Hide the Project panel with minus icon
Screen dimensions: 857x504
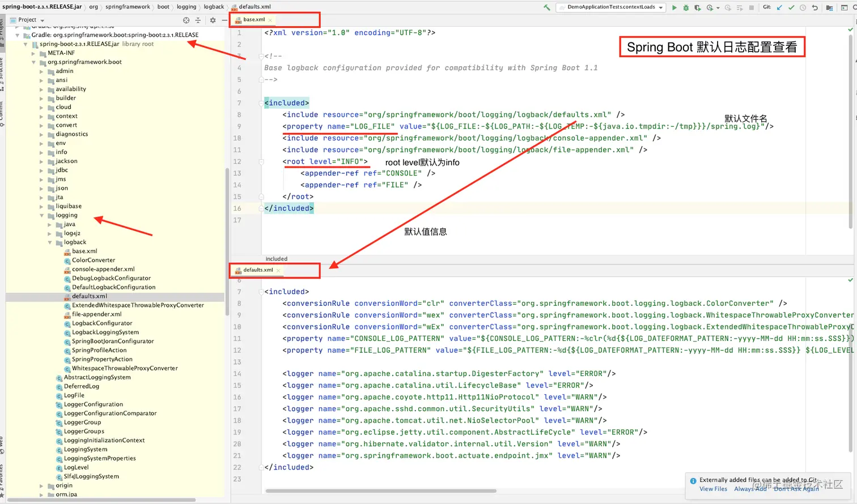click(224, 20)
